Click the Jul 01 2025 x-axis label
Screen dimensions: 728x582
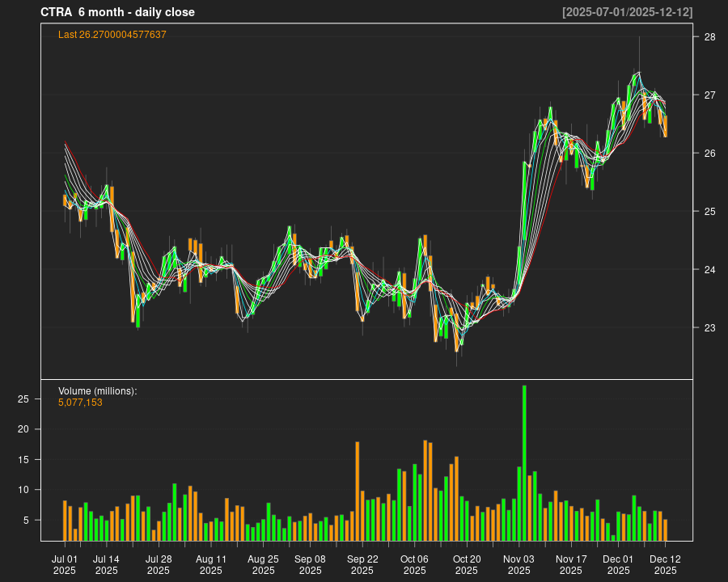tap(65, 564)
